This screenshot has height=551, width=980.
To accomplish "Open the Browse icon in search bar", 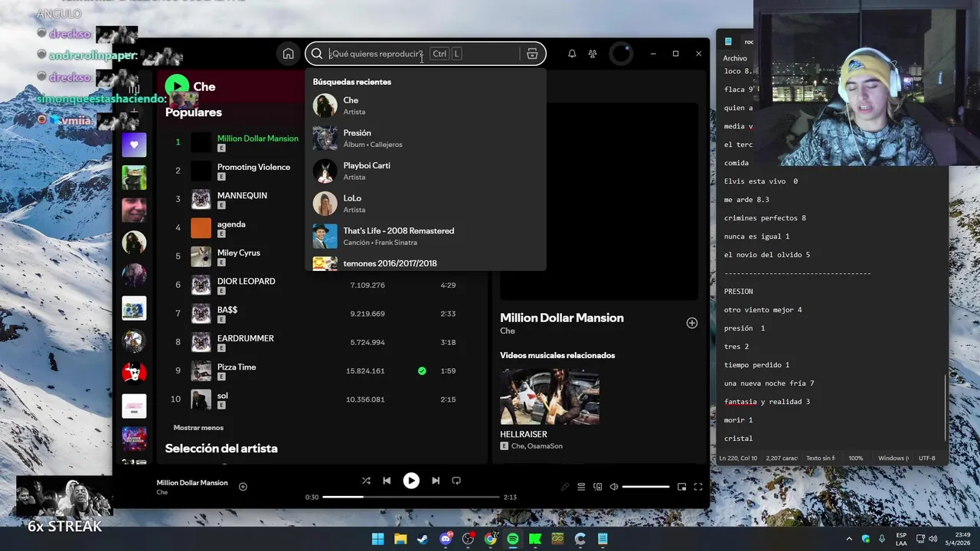I will click(532, 54).
